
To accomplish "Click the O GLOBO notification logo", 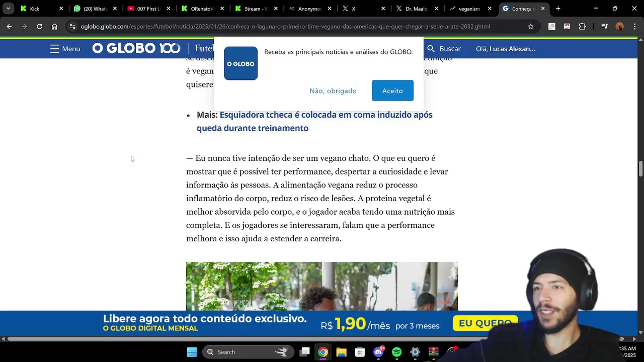I will (x=240, y=63).
